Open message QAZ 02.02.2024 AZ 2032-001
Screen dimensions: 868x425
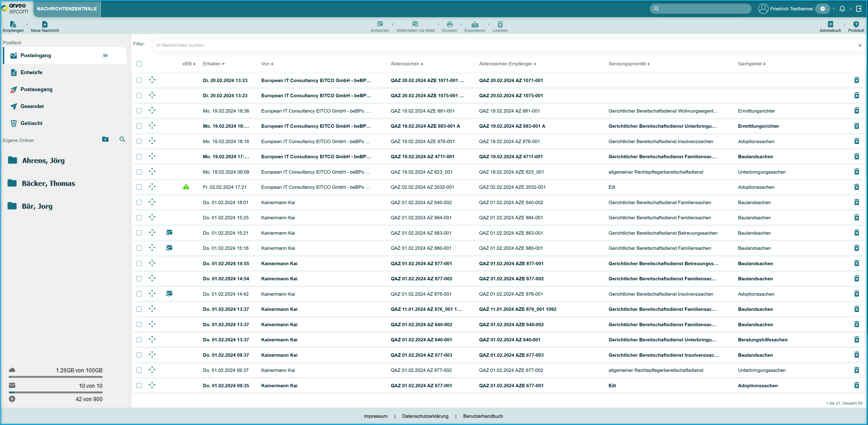(422, 187)
